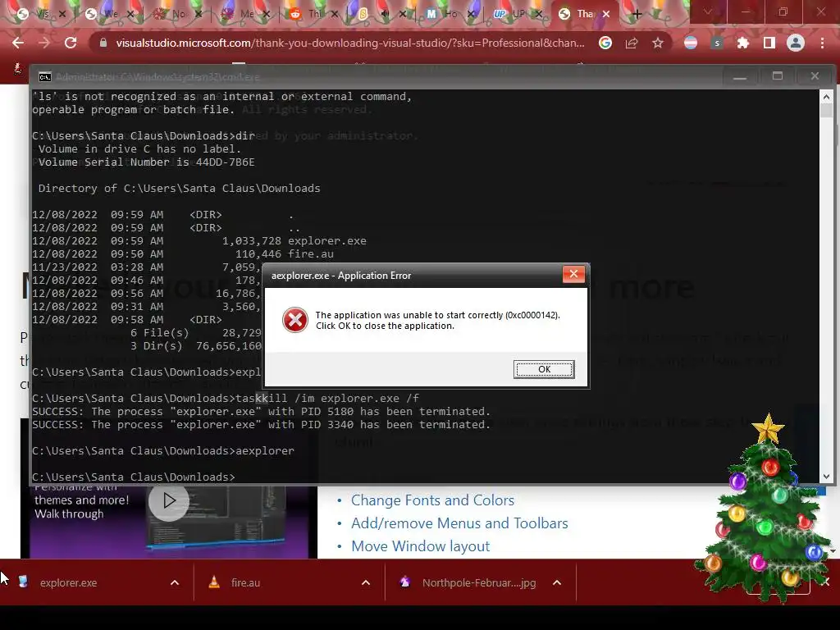Open a new browser tab
840x630 pixels.
(637, 14)
